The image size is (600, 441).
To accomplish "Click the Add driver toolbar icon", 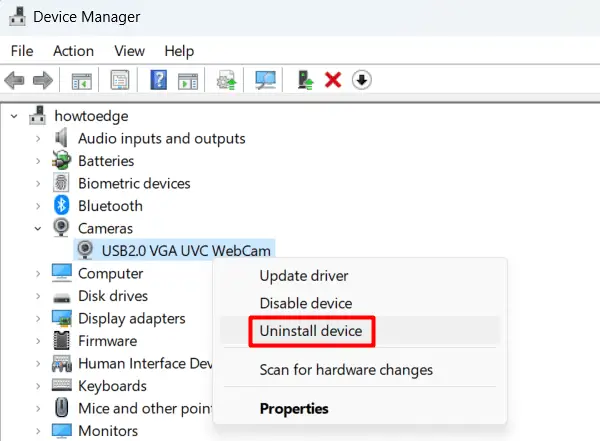I will [305, 80].
